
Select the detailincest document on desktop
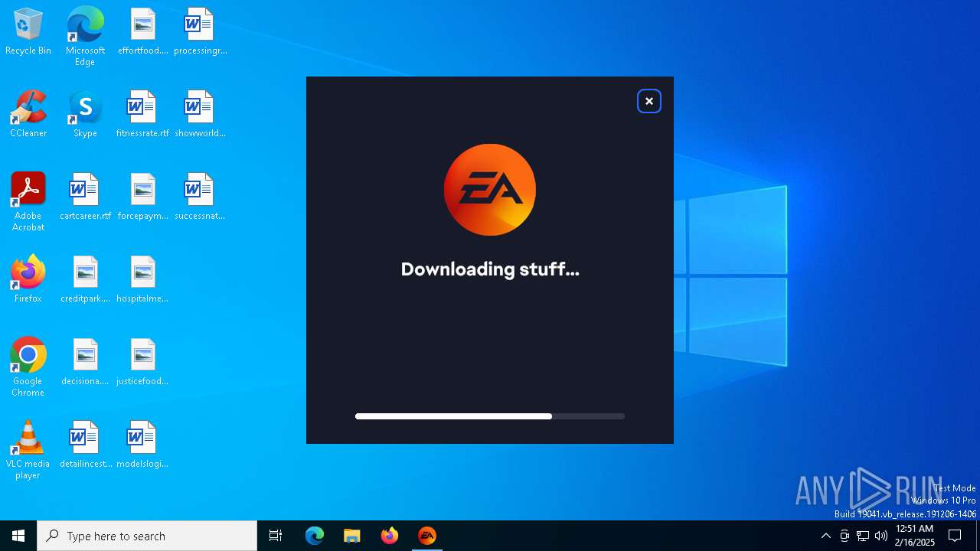85,445
